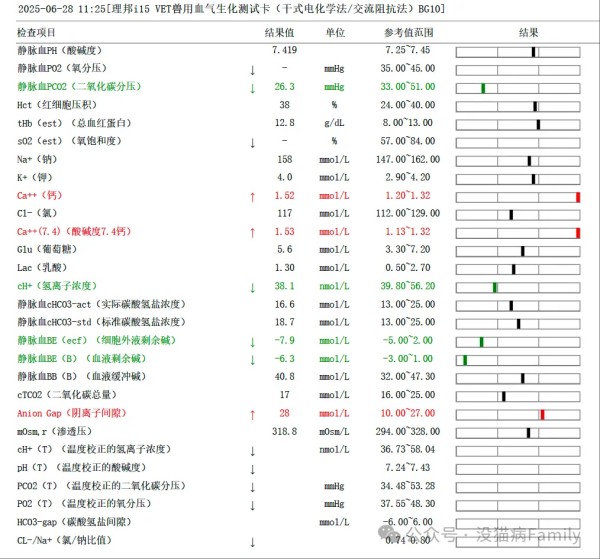
Task: Click the mOsm/L unit cell
Action: pos(334,431)
